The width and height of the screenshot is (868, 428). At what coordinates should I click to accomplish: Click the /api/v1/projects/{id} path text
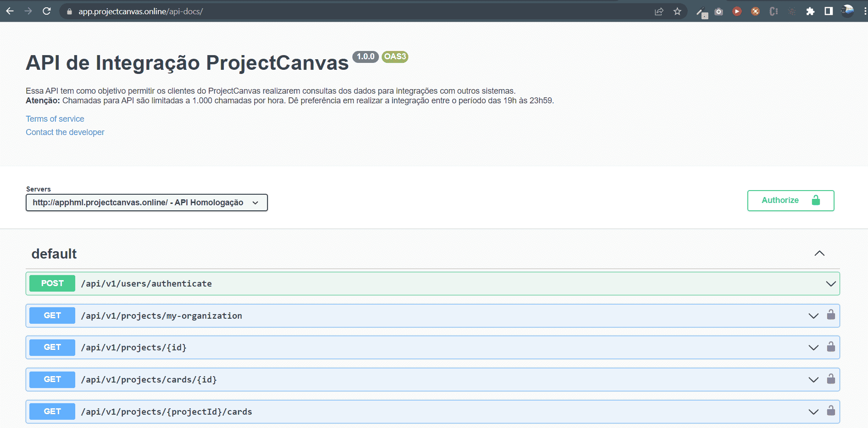134,348
